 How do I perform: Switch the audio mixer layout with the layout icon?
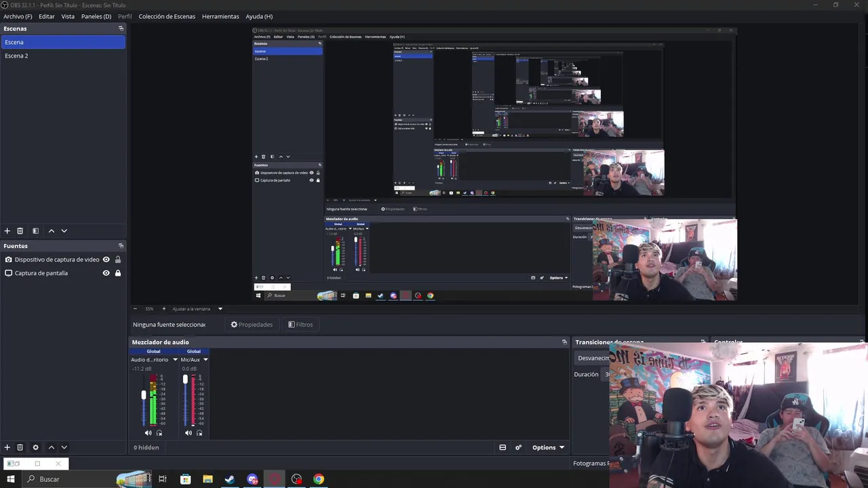(502, 447)
